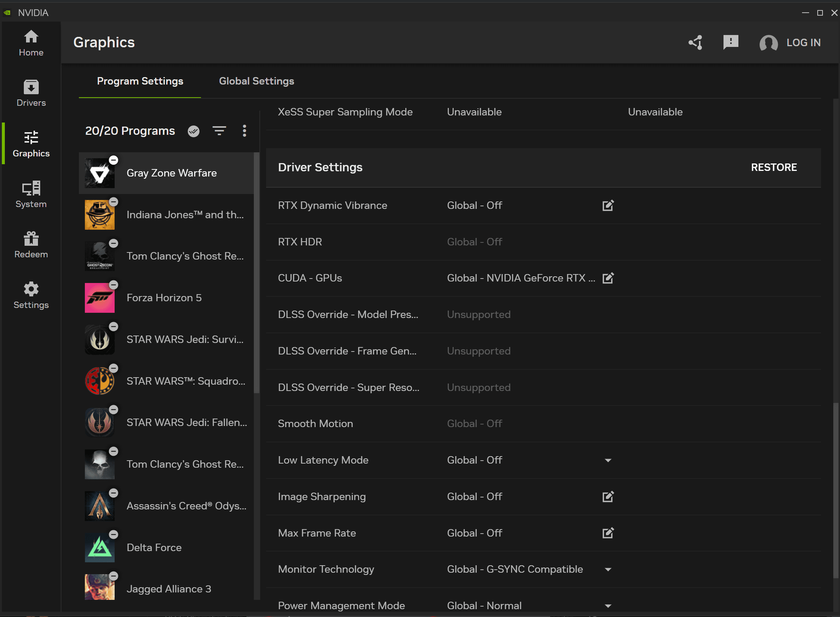Screen dimensions: 840x617
Task: Click the share icon in header
Action: pyautogui.click(x=695, y=42)
